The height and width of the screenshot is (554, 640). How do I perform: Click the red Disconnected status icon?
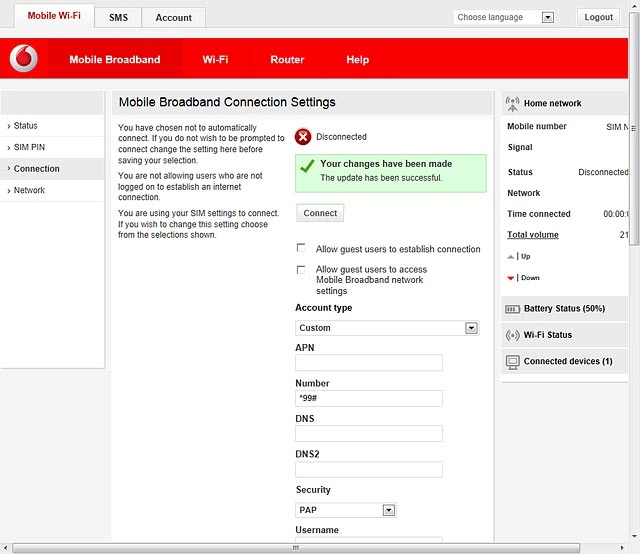pyautogui.click(x=303, y=137)
